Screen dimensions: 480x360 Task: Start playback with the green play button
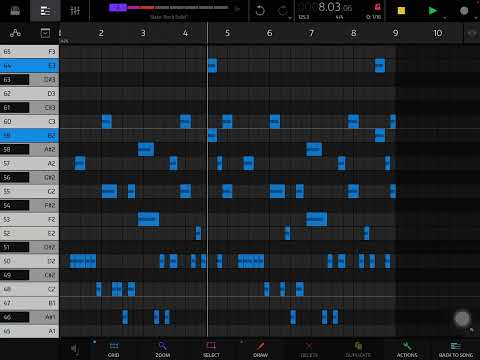tap(432, 11)
